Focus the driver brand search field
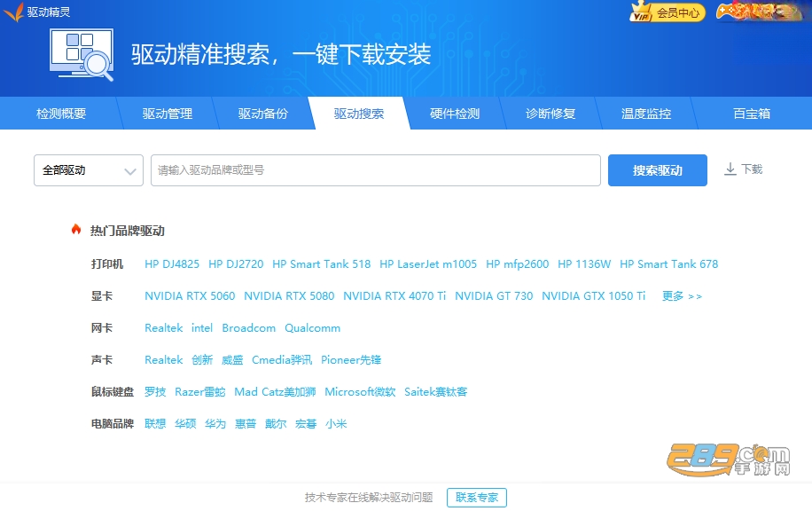 pyautogui.click(x=376, y=170)
